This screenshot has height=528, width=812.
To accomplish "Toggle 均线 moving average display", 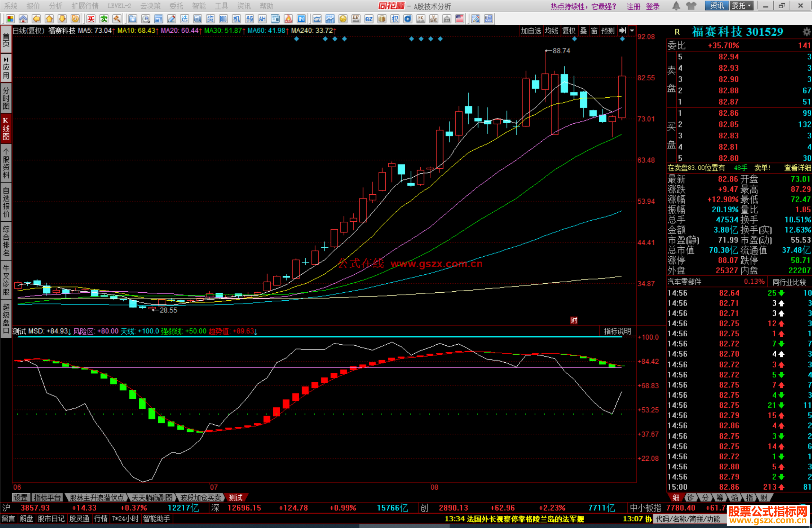I will (x=551, y=31).
